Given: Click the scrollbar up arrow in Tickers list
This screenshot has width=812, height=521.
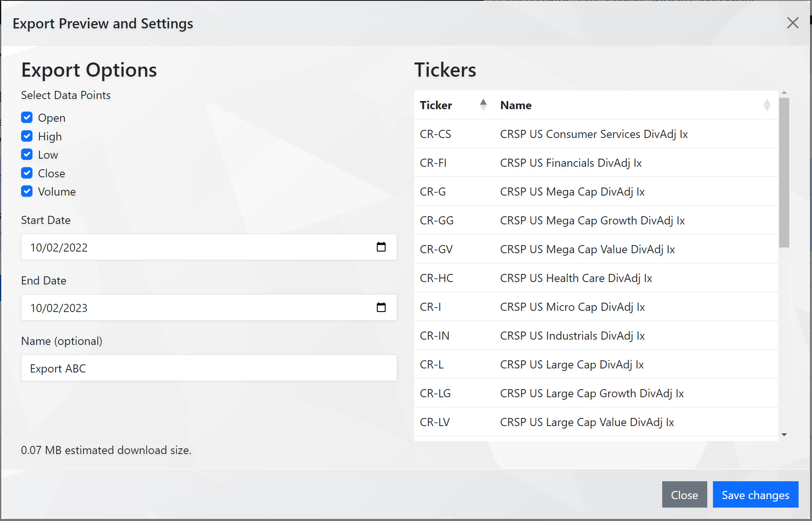Looking at the screenshot, I should 784,93.
